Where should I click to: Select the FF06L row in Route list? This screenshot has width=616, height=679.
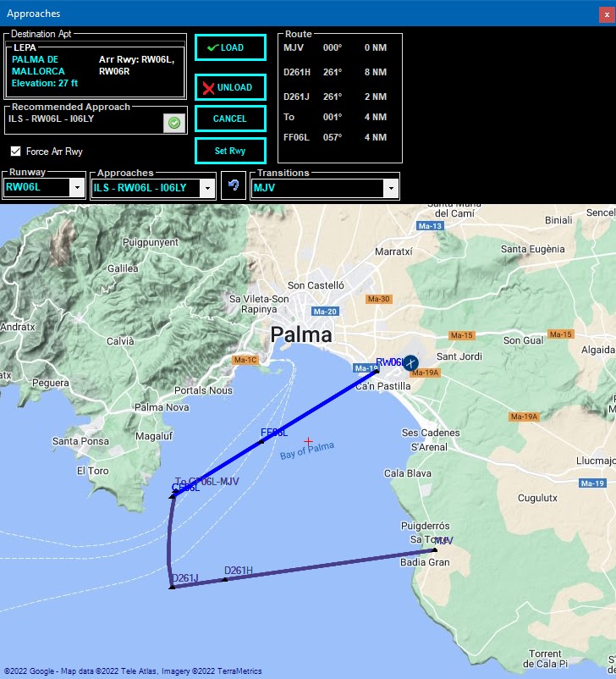(335, 137)
